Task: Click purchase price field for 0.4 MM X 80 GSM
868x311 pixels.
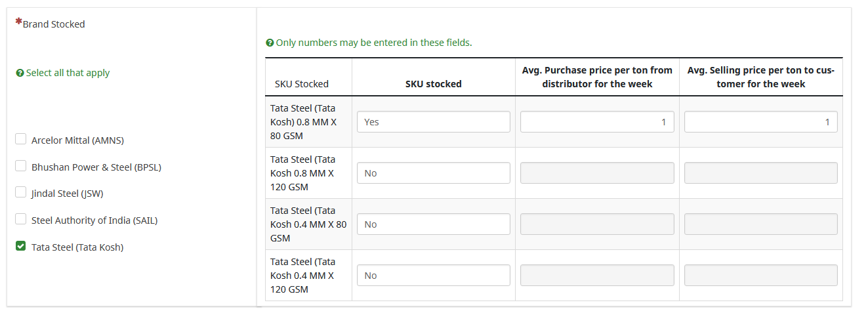Action: [x=597, y=224]
